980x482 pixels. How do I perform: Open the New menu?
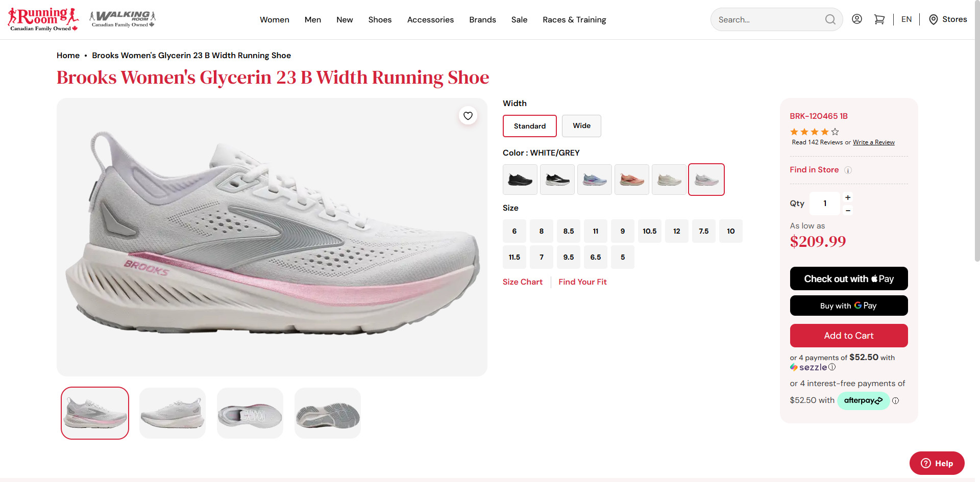[x=345, y=19]
